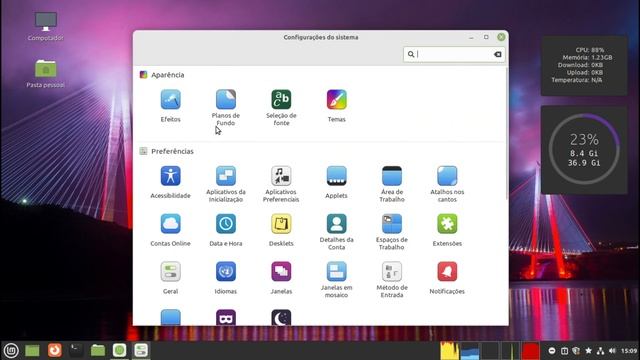
Task: Click the CPU and Memória stats desklet
Action: [584, 65]
